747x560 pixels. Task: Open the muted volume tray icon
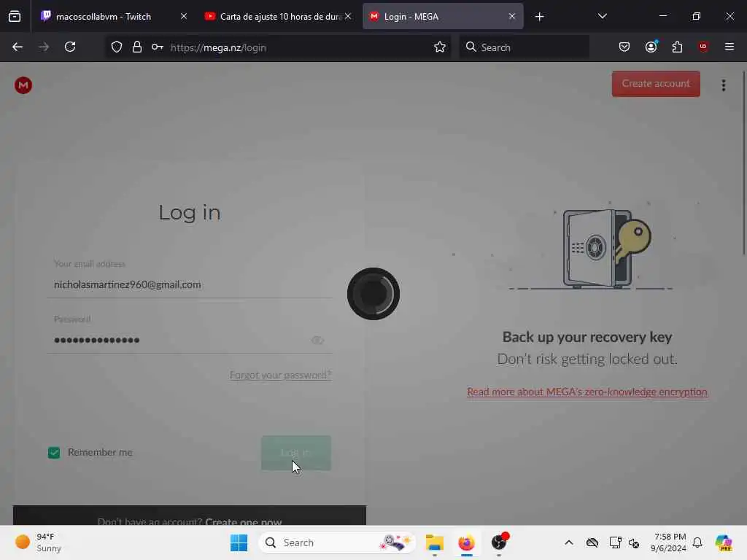coord(634,542)
